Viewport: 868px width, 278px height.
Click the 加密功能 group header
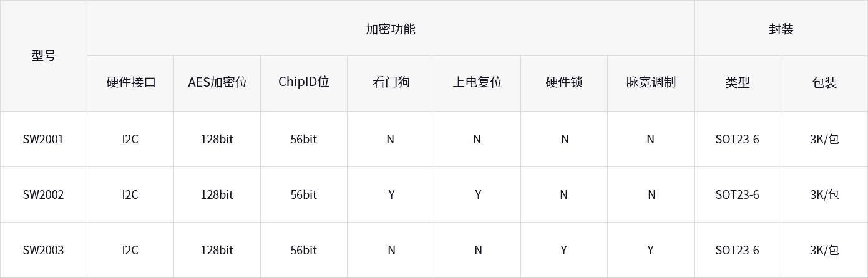pyautogui.click(x=390, y=29)
